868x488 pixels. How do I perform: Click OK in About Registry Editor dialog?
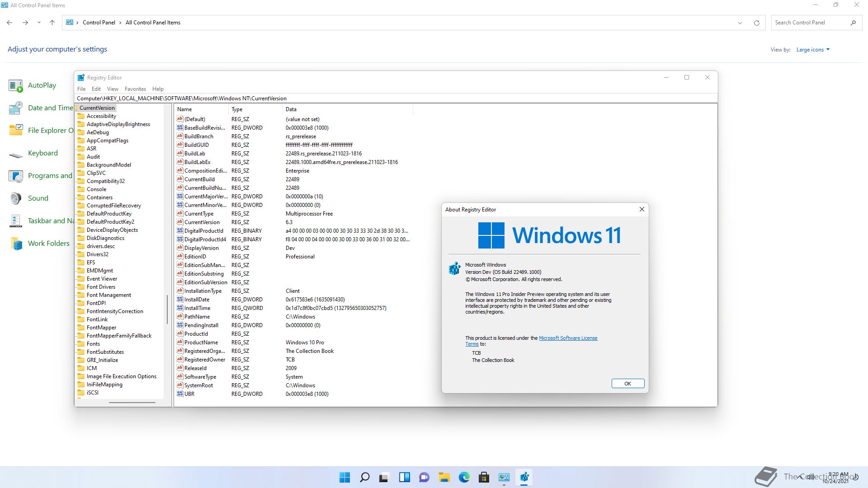pyautogui.click(x=627, y=384)
